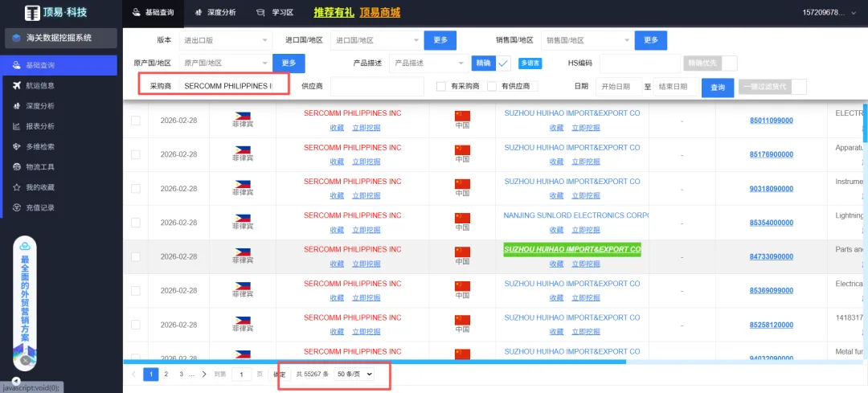Click the 海关数据挖掘系统 button
This screenshot has height=393, width=868.
61,39
